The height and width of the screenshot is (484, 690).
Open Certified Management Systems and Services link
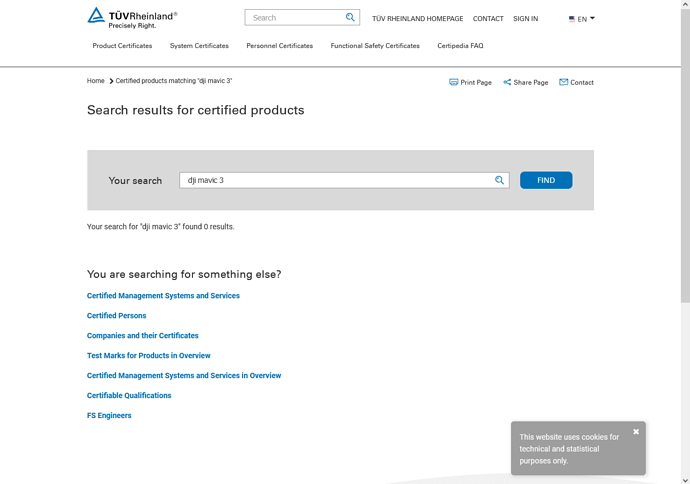pos(163,296)
